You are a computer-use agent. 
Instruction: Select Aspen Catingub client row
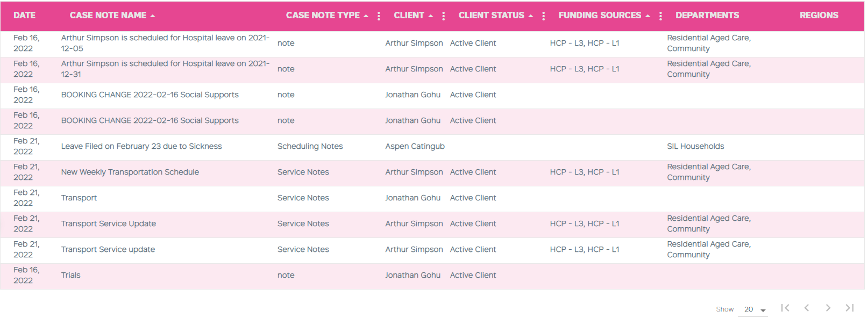click(x=432, y=147)
